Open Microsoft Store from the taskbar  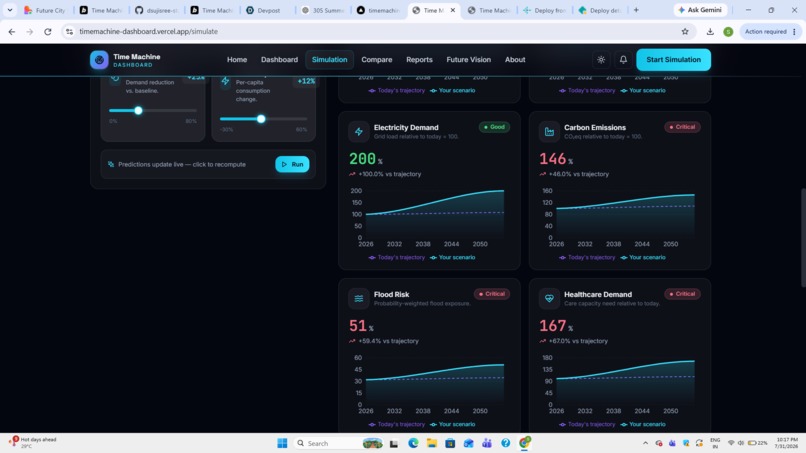point(450,443)
